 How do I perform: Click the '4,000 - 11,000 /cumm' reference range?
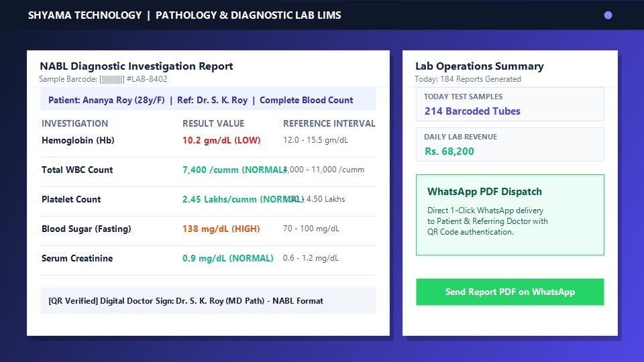click(323, 170)
